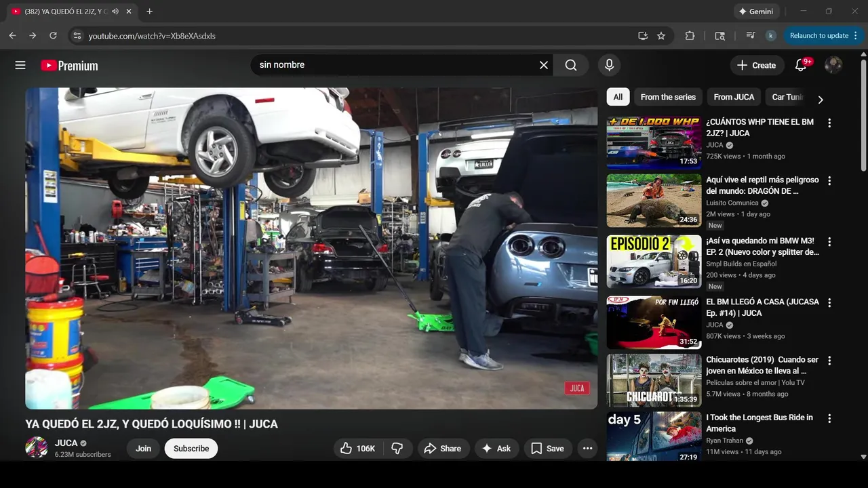Save video to playlist
Viewport: 868px width, 488px height.
[547, 449]
